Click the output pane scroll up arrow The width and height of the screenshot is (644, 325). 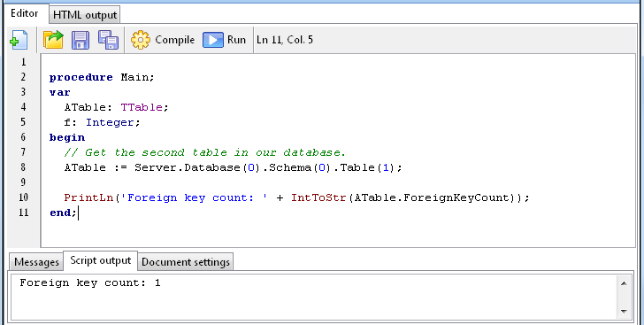[x=624, y=283]
